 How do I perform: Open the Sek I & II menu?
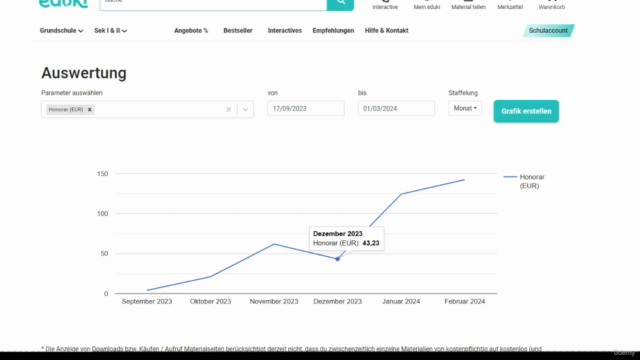click(x=110, y=31)
